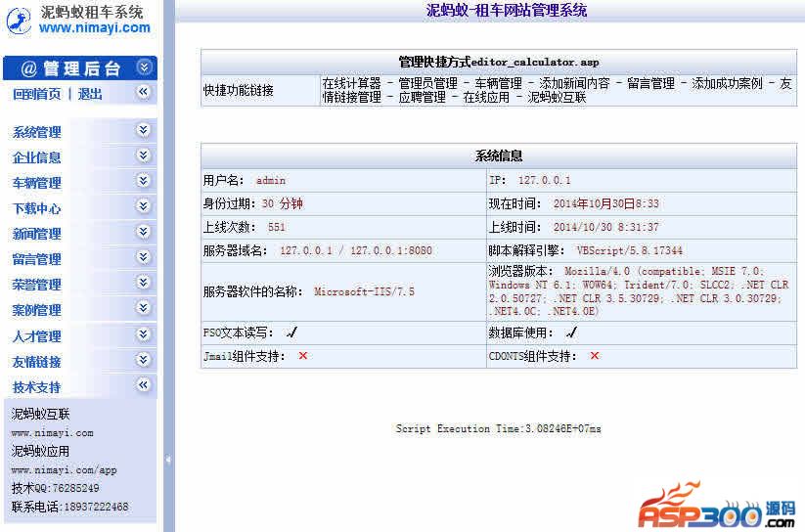Open the 案例管理 sidebar menu

[36, 310]
